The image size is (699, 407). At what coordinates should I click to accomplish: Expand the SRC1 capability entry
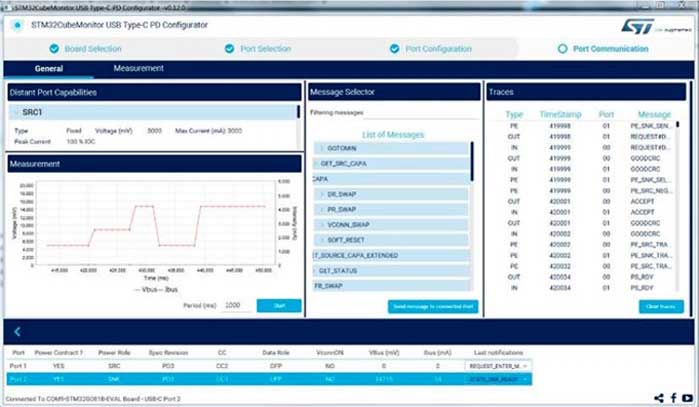[x=16, y=113]
